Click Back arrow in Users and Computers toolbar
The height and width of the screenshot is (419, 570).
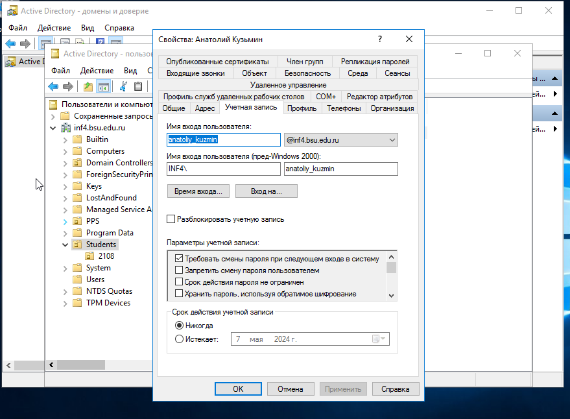click(53, 86)
